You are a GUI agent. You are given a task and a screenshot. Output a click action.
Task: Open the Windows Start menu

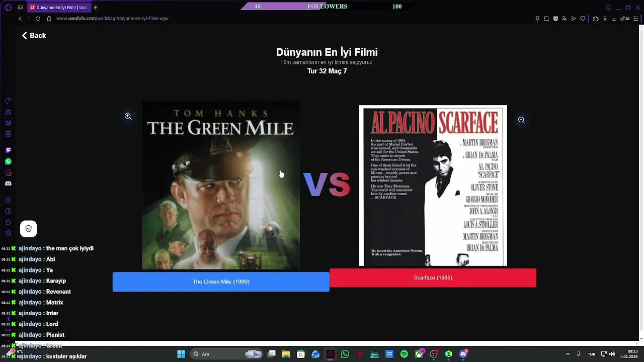pos(181,354)
